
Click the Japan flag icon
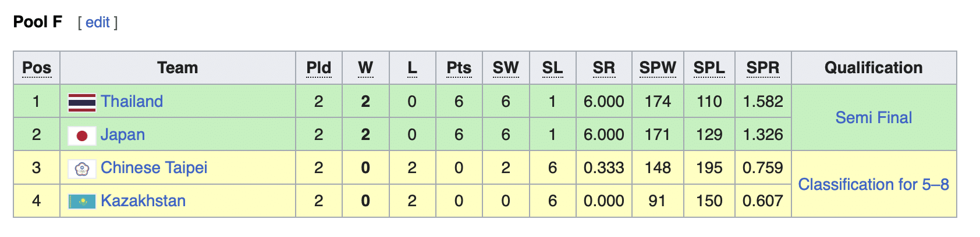[81, 135]
